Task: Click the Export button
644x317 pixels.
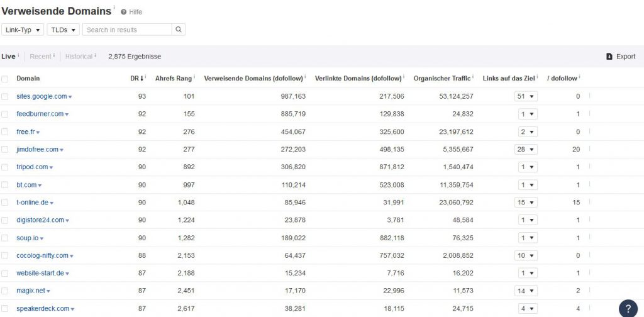Action: (x=621, y=57)
